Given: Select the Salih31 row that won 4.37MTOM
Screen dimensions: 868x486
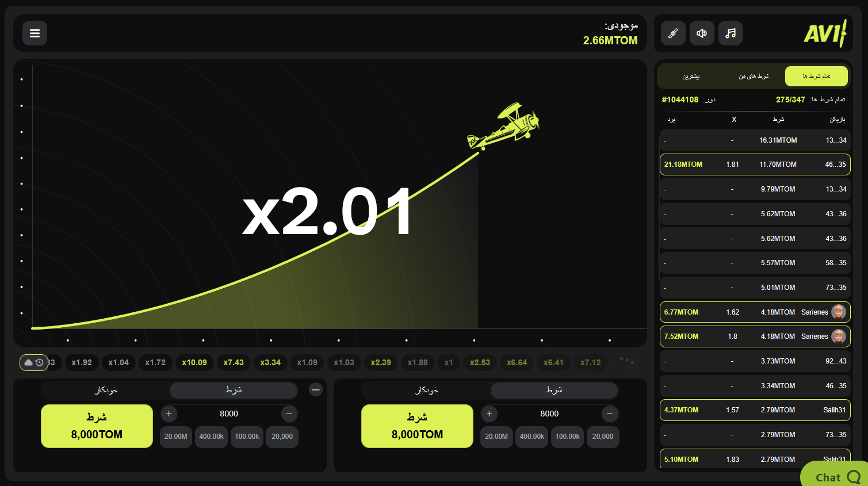Looking at the screenshot, I should [x=755, y=410].
